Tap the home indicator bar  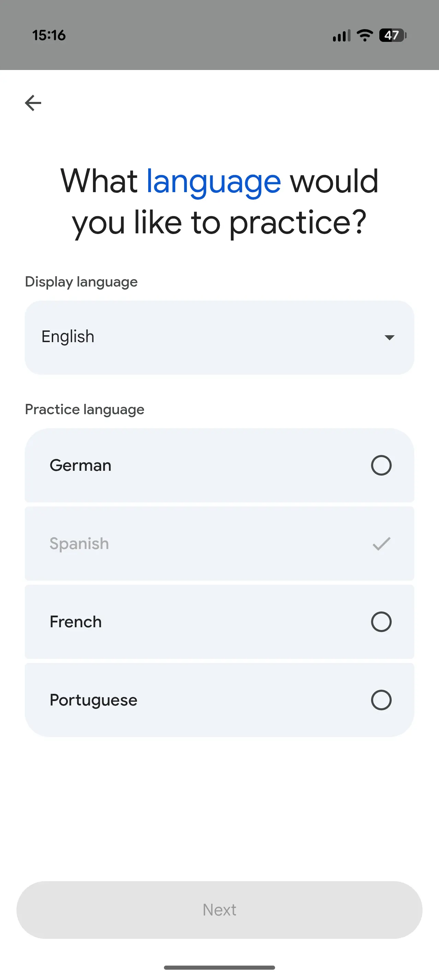pyautogui.click(x=219, y=967)
